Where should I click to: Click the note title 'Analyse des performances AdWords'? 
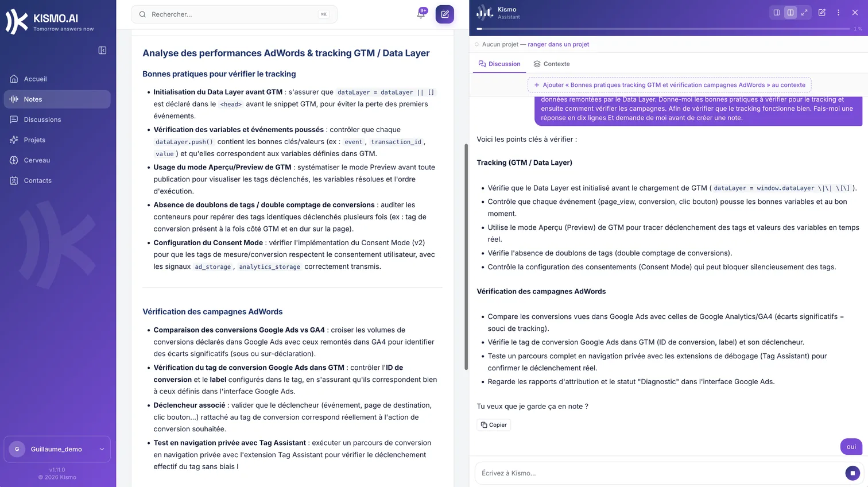[x=286, y=53]
